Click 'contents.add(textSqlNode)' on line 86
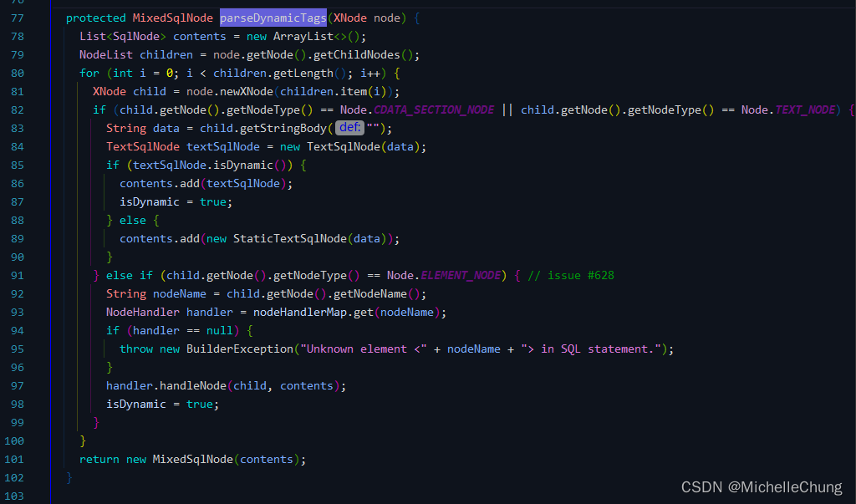Viewport: 856px width, 504px height. 203,184
